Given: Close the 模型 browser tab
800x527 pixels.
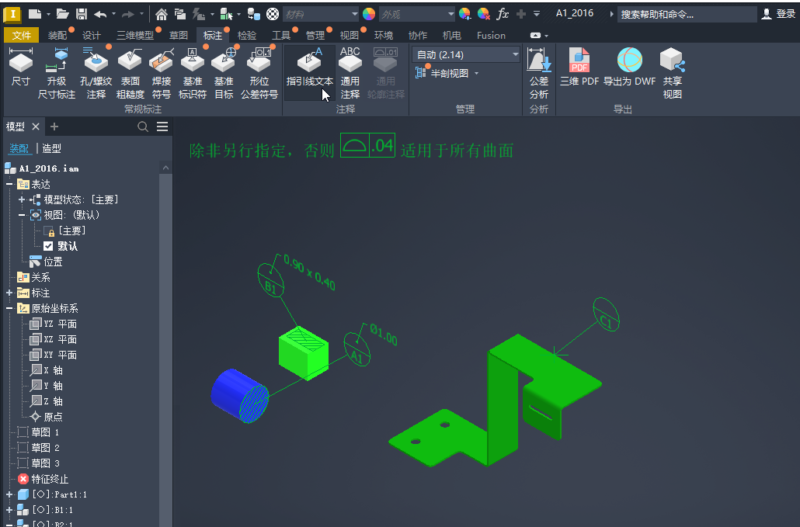Looking at the screenshot, I should coord(35,127).
